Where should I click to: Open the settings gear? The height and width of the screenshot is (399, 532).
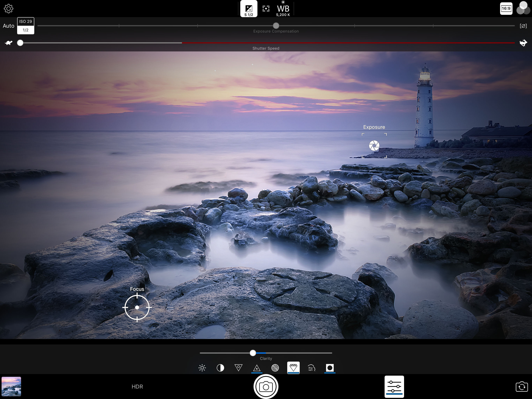[x=8, y=9]
